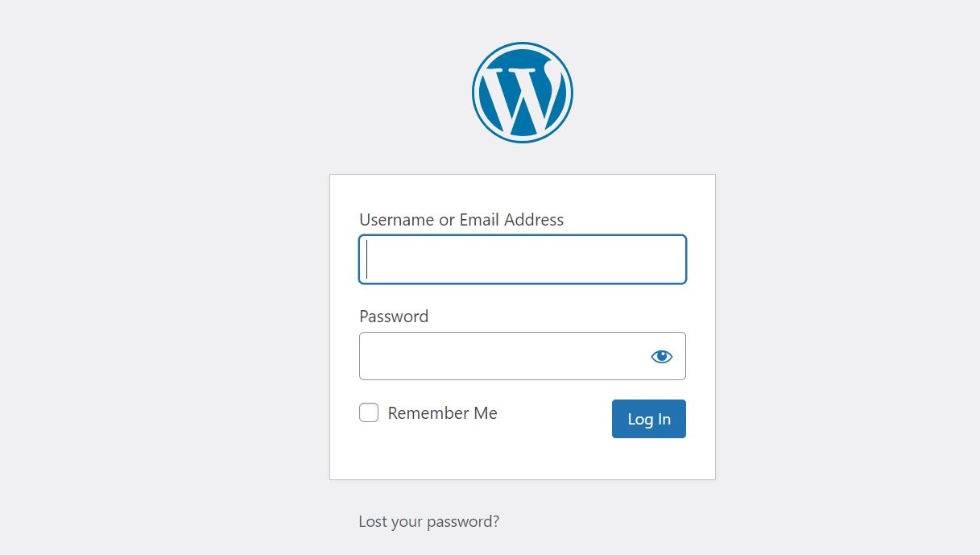The height and width of the screenshot is (555, 980).
Task: Show password using the eye icon
Action: [661, 356]
